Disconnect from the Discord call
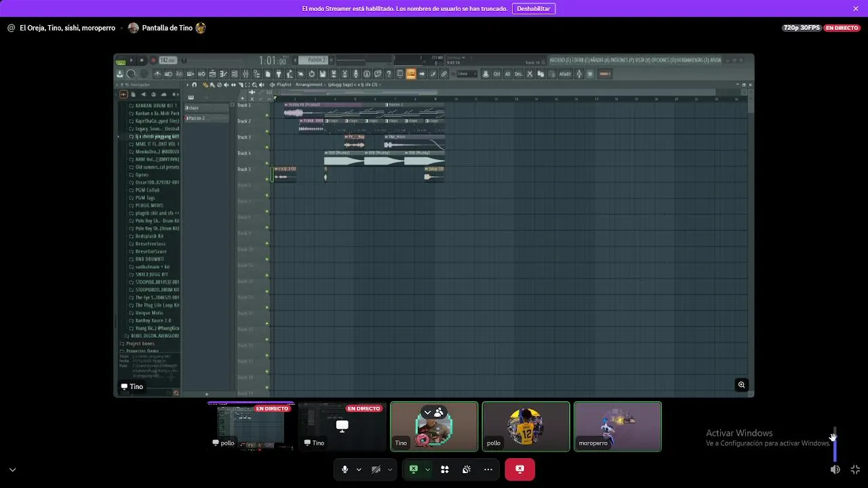The image size is (868, 488). click(519, 469)
